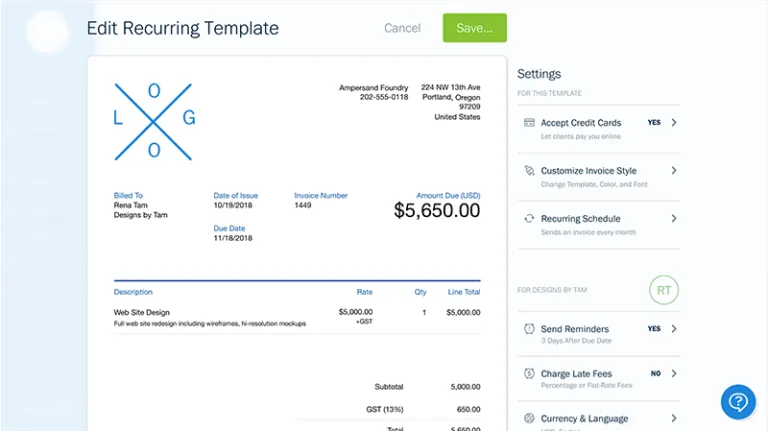Viewport: 768px width, 431px height.
Task: Click the Currency & Language icon
Action: click(529, 418)
